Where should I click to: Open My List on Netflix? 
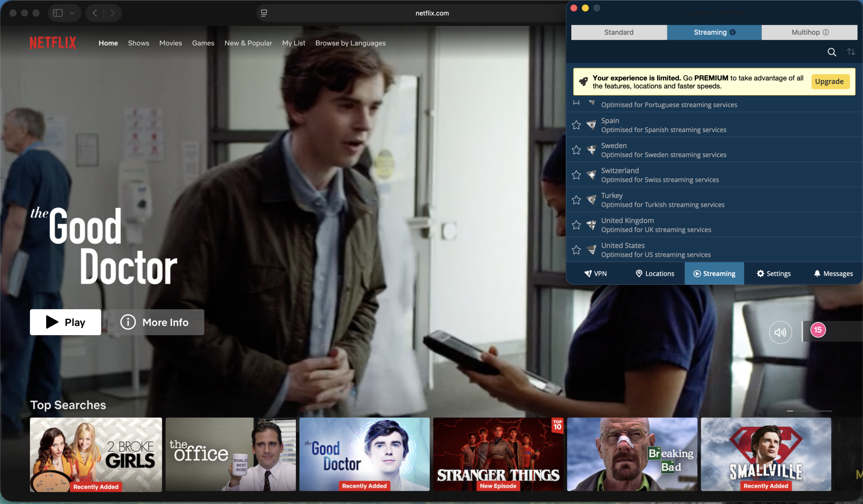(x=294, y=43)
